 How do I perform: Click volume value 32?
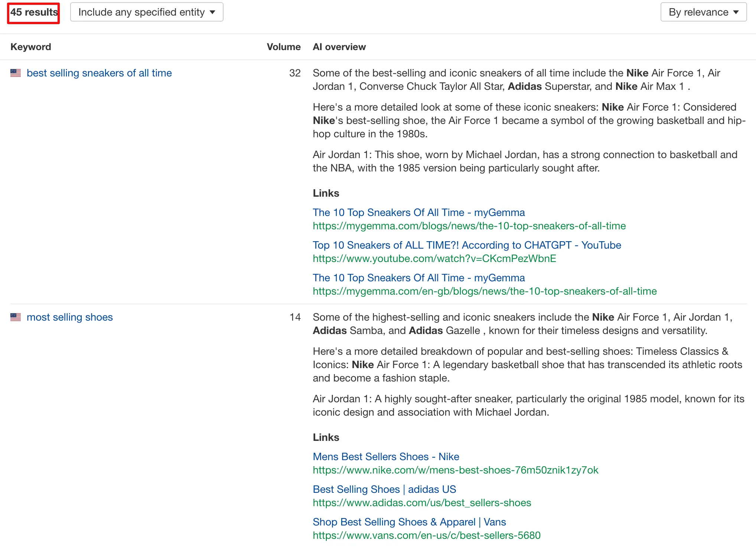(x=295, y=73)
